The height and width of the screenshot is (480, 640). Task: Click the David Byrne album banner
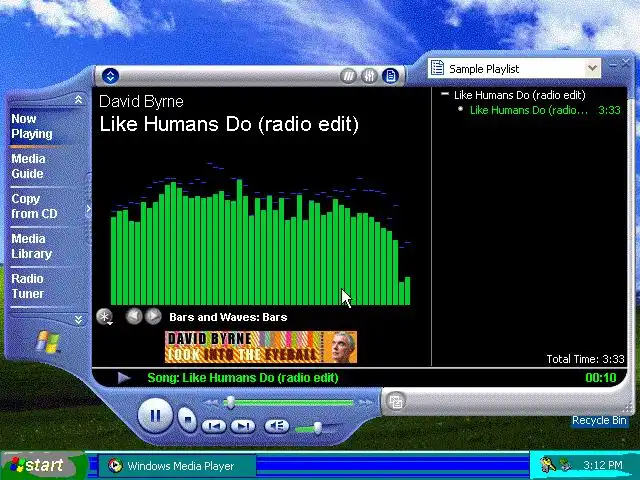261,347
